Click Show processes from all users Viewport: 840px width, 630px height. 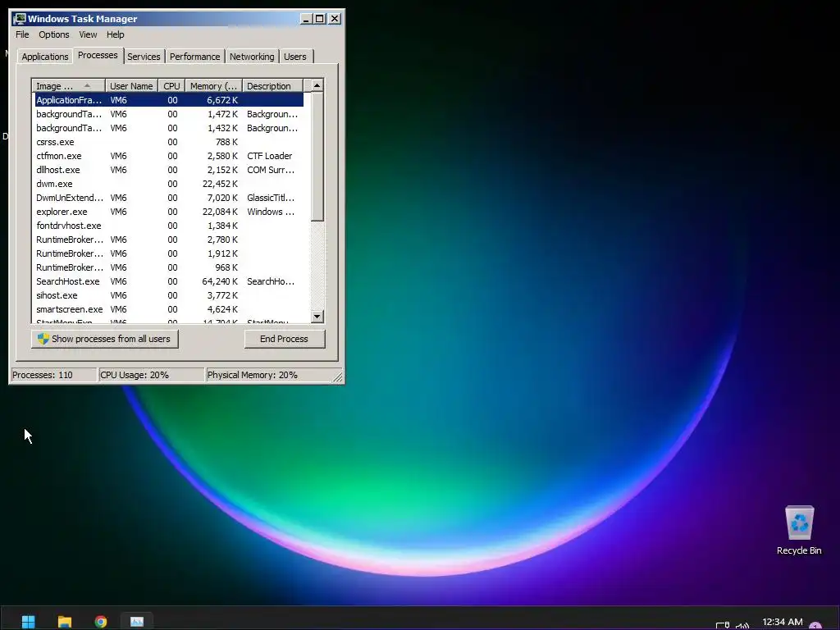click(x=104, y=339)
